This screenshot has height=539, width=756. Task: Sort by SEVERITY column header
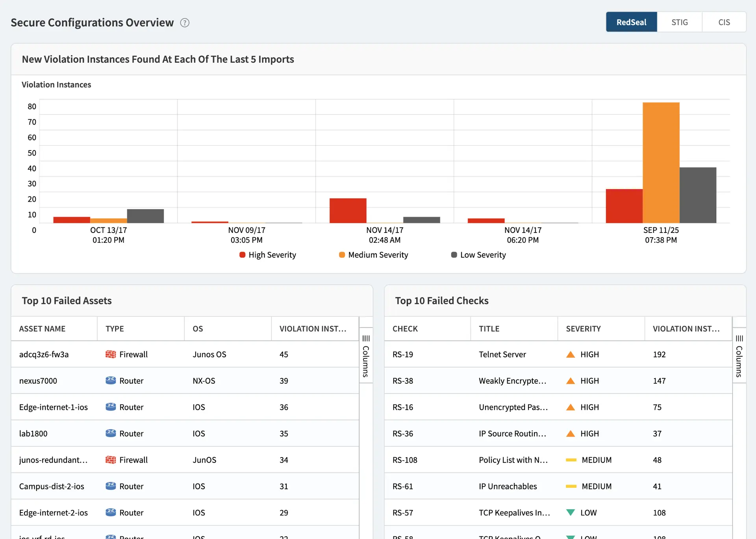583,329
